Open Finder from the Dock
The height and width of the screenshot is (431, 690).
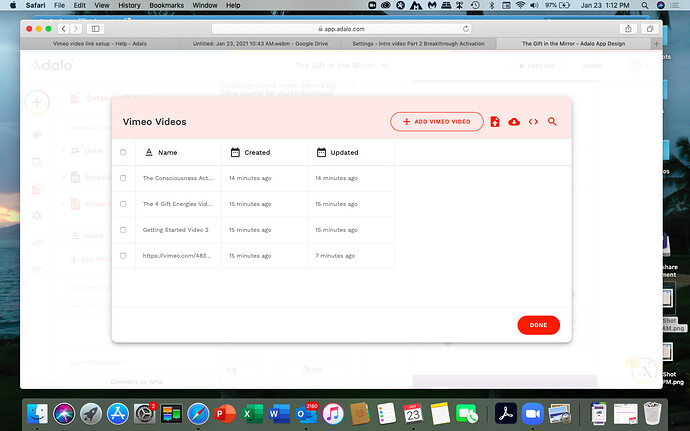(37, 414)
